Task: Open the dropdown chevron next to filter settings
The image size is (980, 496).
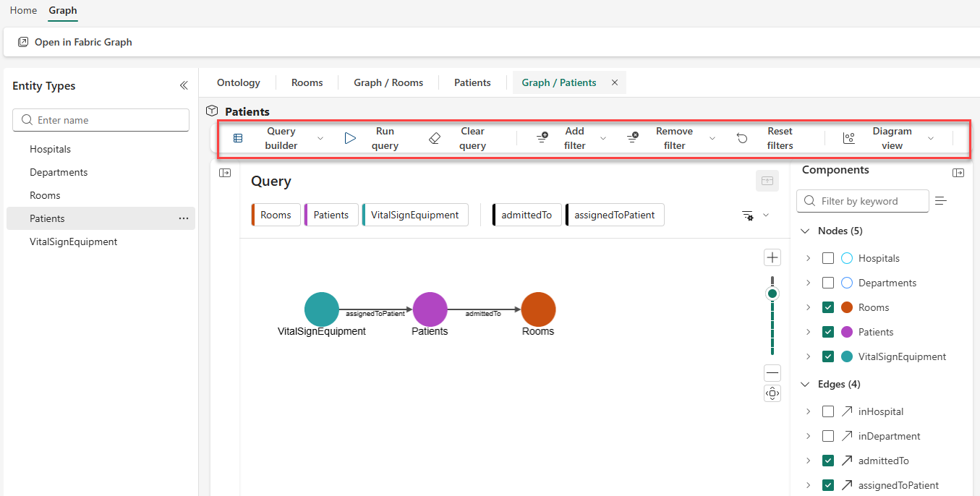Action: point(766,215)
